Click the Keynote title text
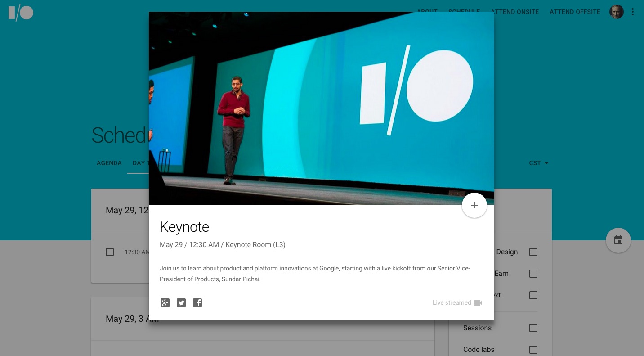The width and height of the screenshot is (644, 356). (184, 227)
